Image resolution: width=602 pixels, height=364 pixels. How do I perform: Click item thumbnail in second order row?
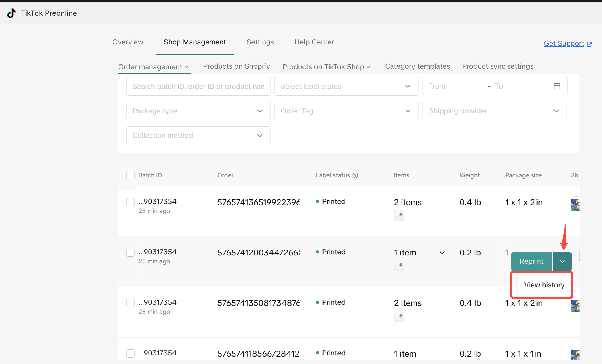(x=399, y=266)
